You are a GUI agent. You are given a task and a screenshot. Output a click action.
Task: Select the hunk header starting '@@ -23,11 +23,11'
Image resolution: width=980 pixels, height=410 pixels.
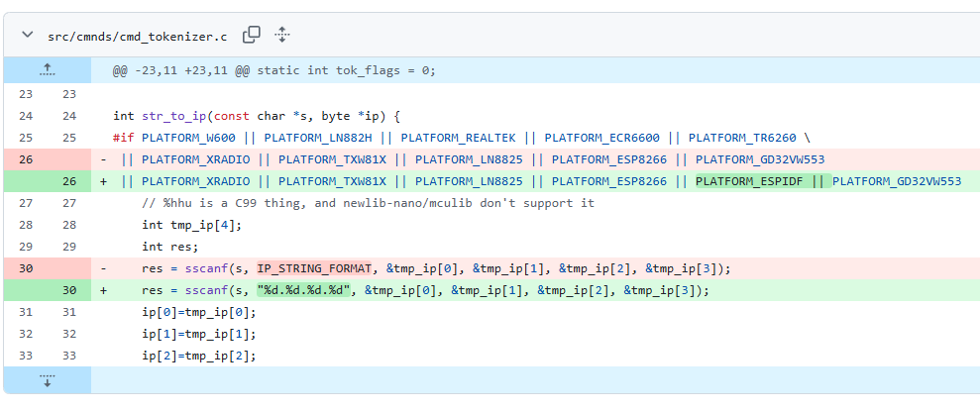pos(273,70)
